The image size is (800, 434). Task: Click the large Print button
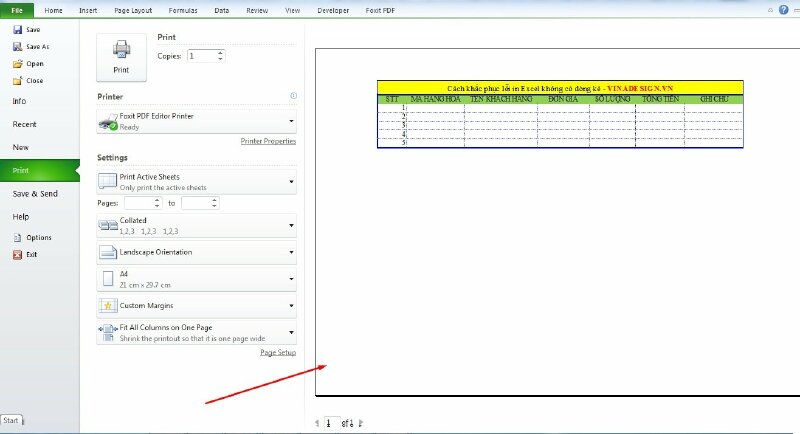click(x=121, y=56)
